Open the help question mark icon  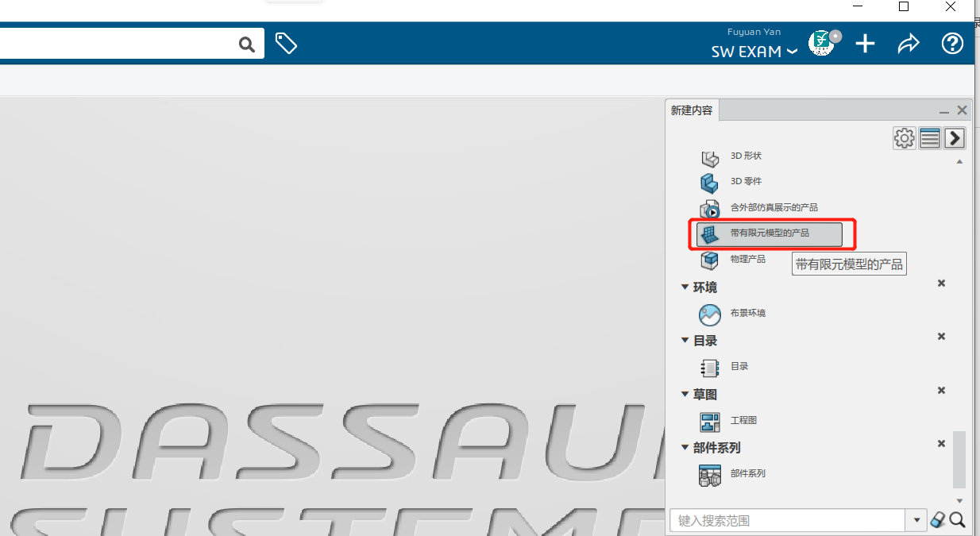[x=952, y=44]
